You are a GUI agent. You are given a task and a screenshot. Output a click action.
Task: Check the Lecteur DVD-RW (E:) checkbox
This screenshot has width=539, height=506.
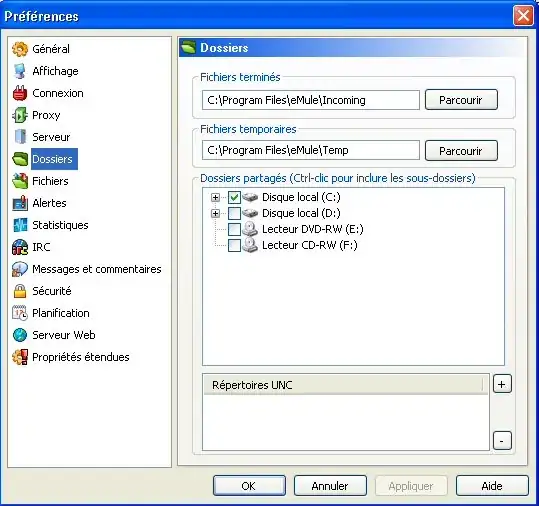click(x=234, y=229)
